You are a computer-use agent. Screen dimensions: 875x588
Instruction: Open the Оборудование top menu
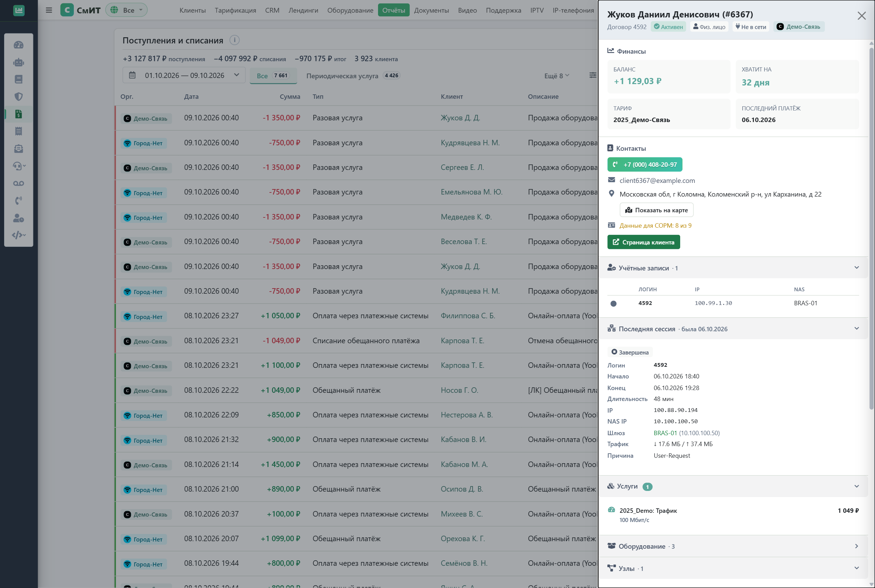coord(350,10)
